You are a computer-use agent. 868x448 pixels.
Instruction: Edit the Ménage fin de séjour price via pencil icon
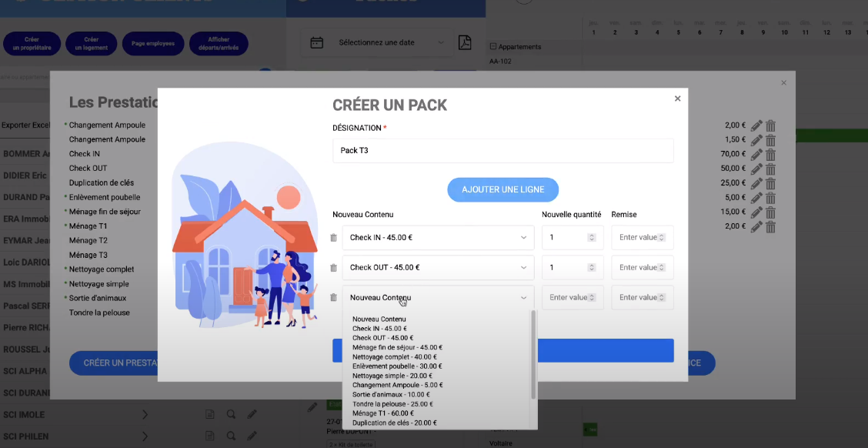[x=756, y=212]
